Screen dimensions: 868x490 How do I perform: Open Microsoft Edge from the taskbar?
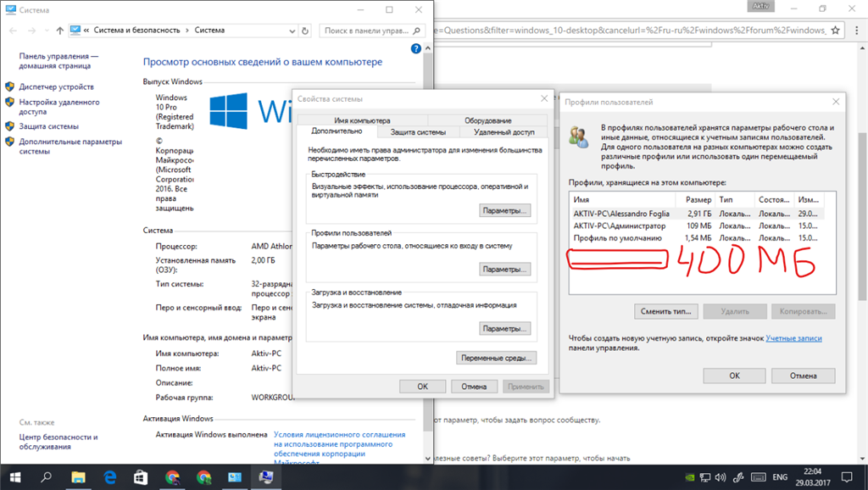tap(109, 477)
